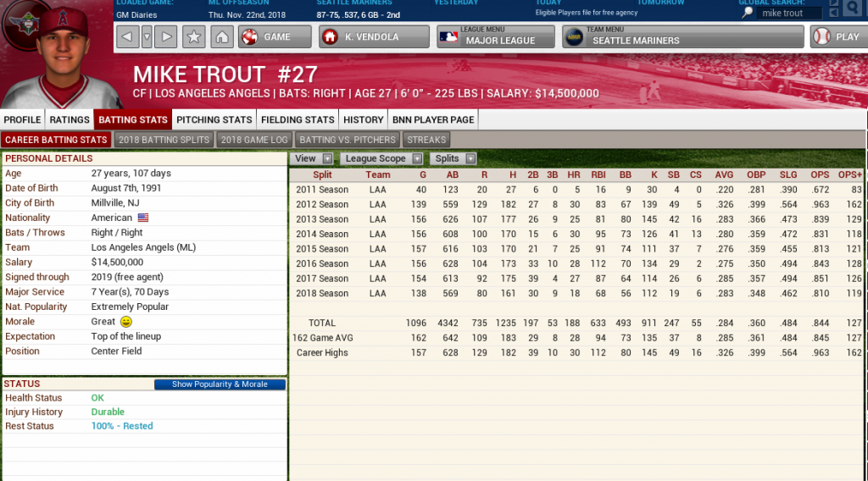The width and height of the screenshot is (868, 481).
Task: Click the global search magnifier icon
Action: (x=854, y=8)
